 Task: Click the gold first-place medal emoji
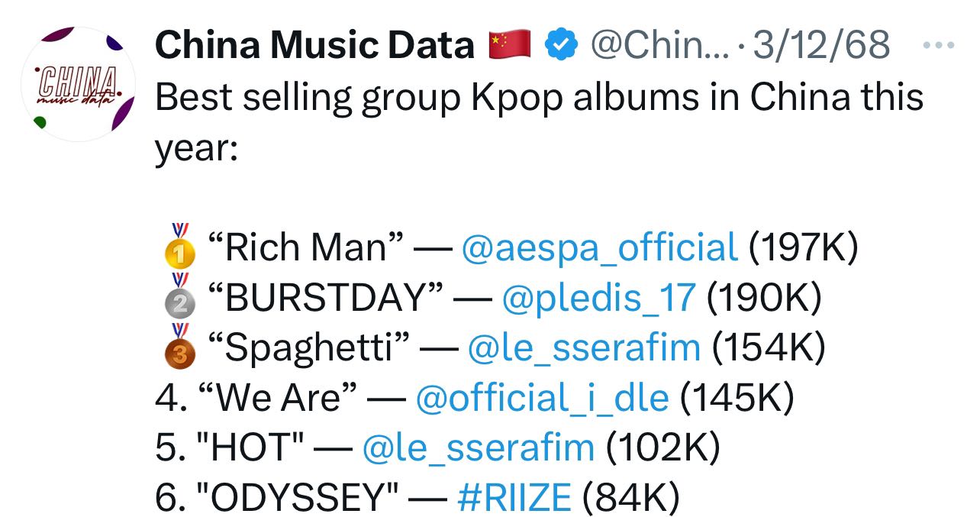click(179, 246)
